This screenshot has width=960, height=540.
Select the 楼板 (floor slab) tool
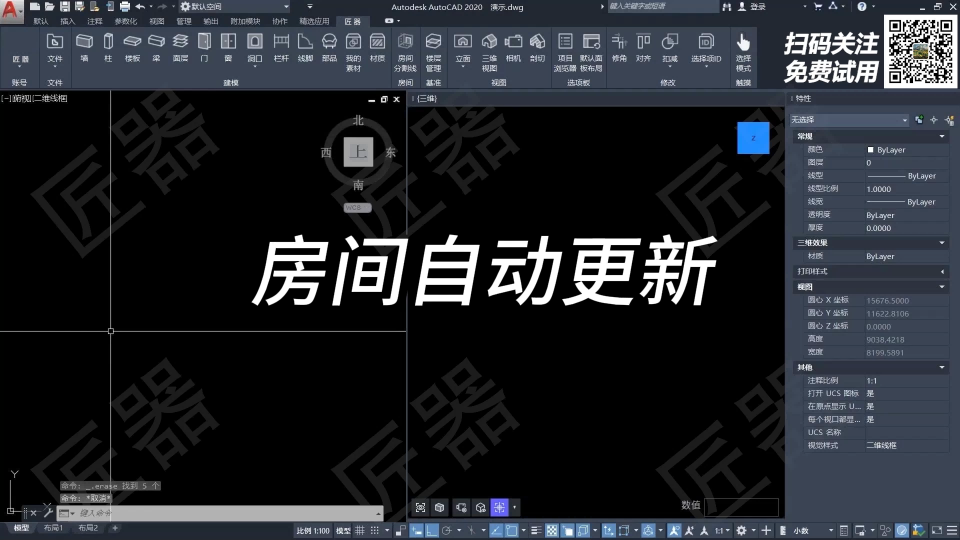point(132,47)
